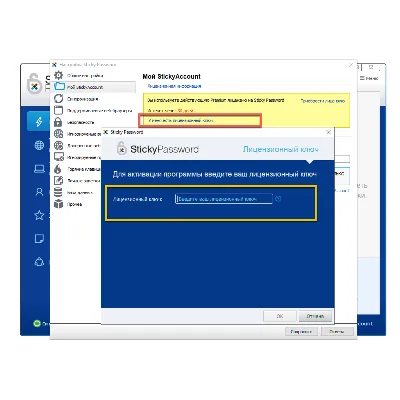The image size is (400, 400).
Task: Open the Other settings box icon
Action: coord(59,204)
